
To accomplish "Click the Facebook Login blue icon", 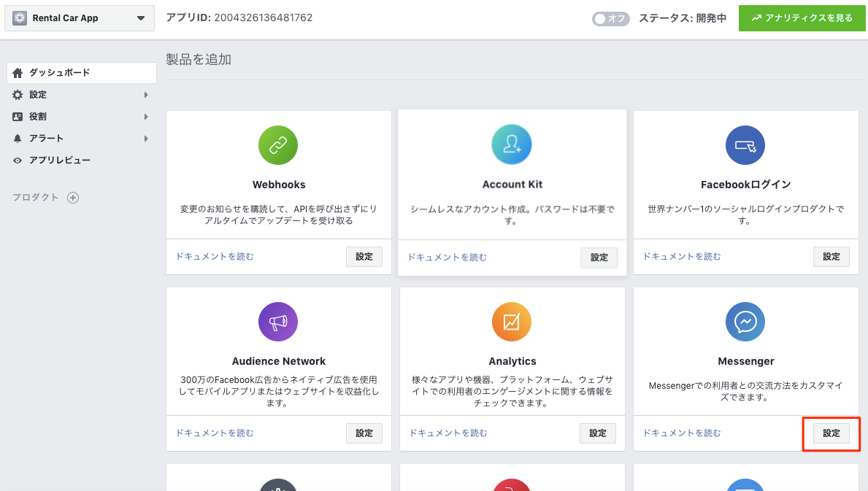I will (745, 145).
